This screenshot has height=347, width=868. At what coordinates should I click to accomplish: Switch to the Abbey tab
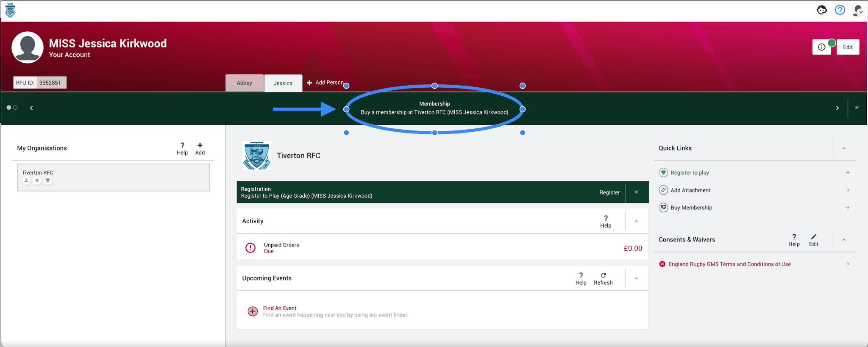coord(245,83)
